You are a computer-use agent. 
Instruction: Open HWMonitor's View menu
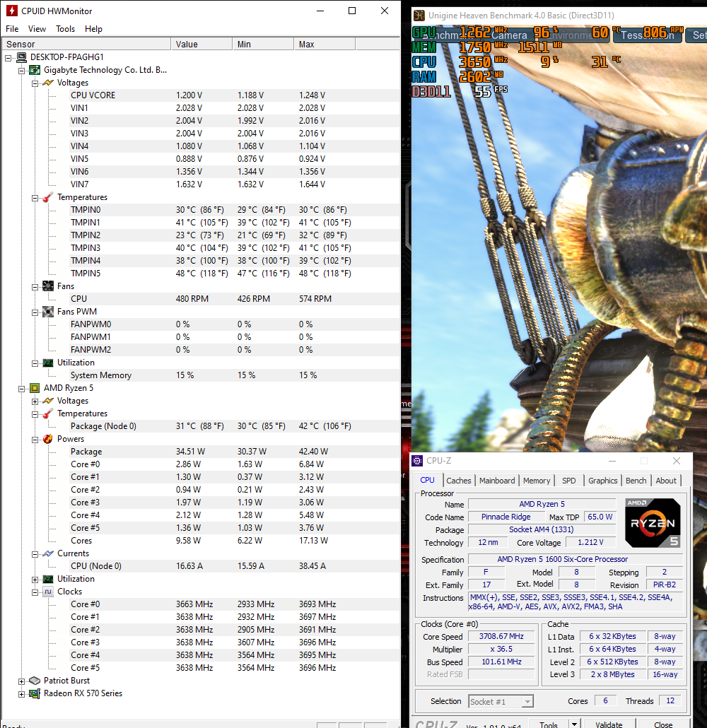(x=37, y=29)
